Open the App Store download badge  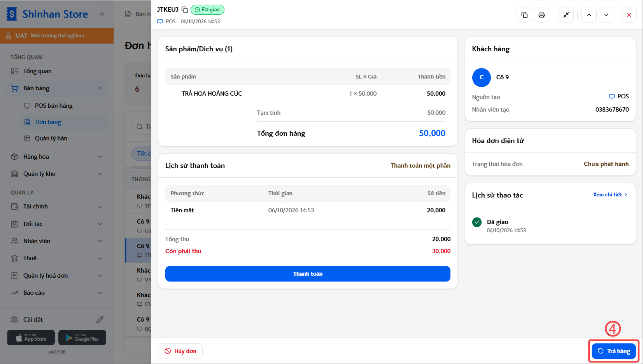(31, 338)
